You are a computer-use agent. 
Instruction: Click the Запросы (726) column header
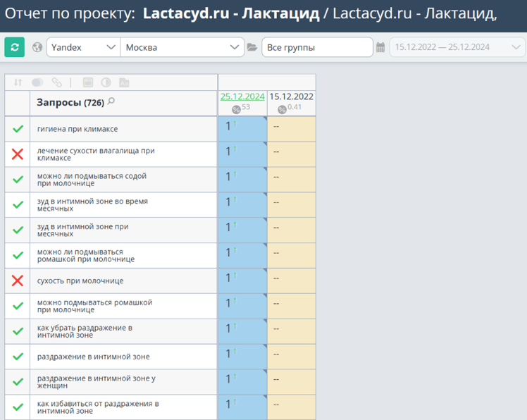pos(70,102)
